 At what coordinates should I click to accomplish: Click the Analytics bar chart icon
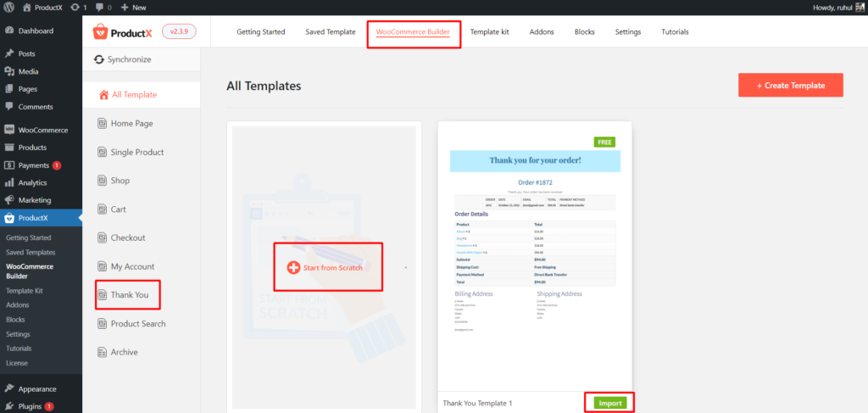pos(9,182)
